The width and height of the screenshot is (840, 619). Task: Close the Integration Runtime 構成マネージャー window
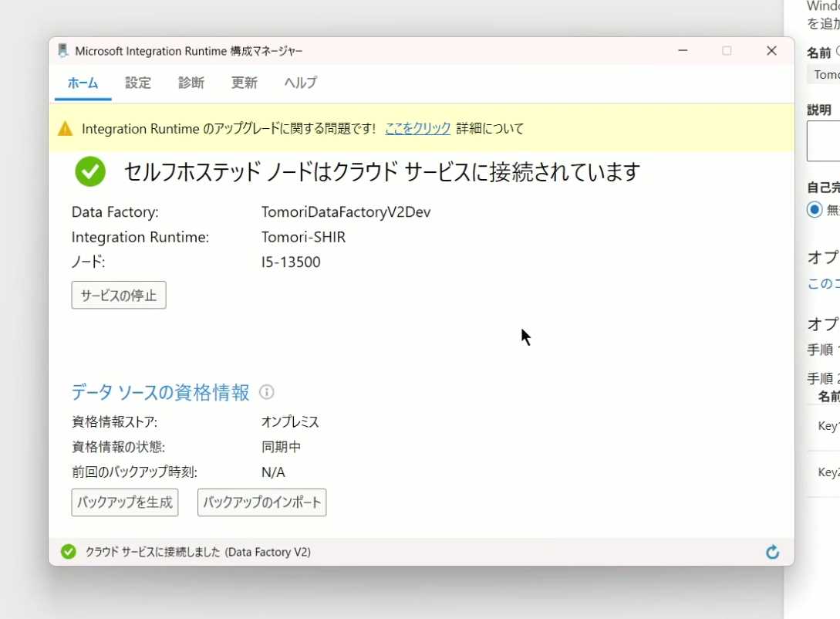coord(771,51)
